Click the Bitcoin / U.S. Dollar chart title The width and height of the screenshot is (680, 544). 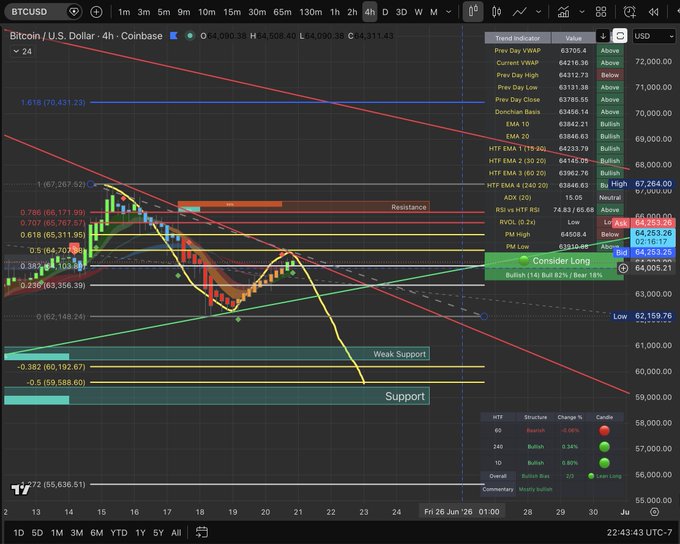(x=86, y=36)
